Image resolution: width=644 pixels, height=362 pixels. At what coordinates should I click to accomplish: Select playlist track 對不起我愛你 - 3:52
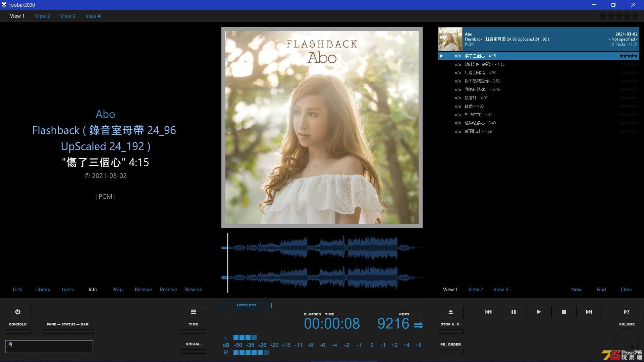(539, 81)
